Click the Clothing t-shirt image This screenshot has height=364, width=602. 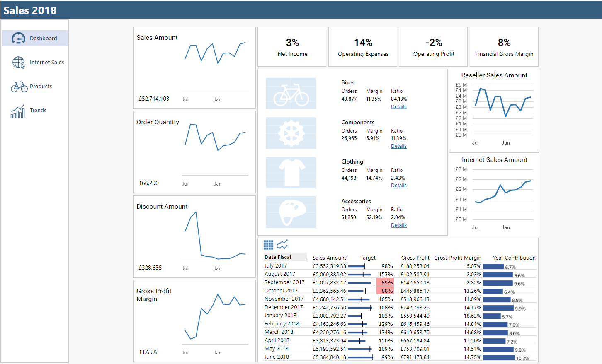click(x=291, y=173)
